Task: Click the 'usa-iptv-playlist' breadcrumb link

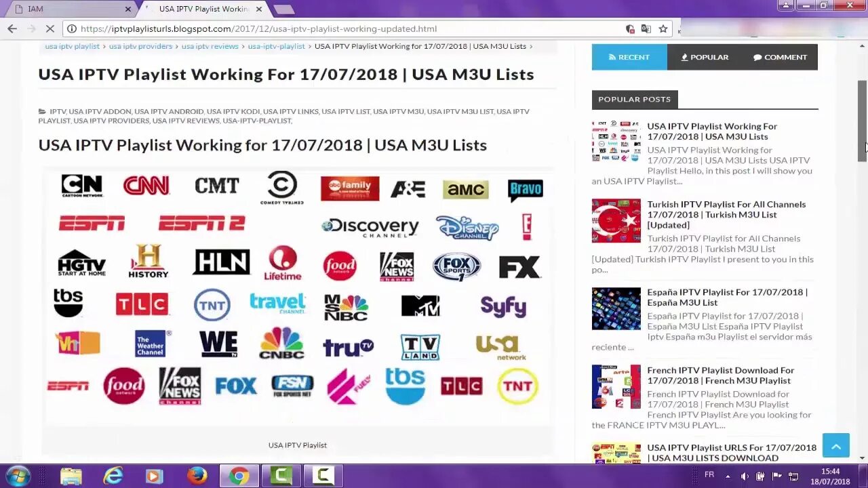Action: pos(276,46)
